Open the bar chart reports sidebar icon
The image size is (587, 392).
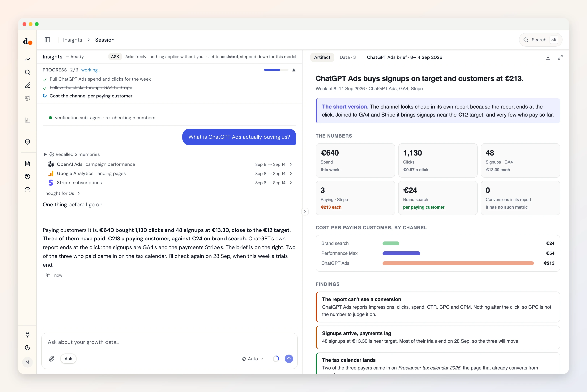point(28,120)
